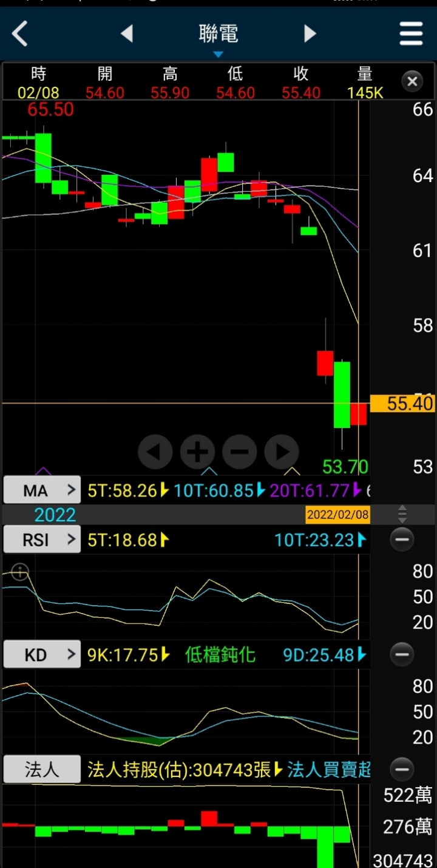Tap the 法人 indicator button
This screenshot has width=437, height=868.
tap(42, 769)
